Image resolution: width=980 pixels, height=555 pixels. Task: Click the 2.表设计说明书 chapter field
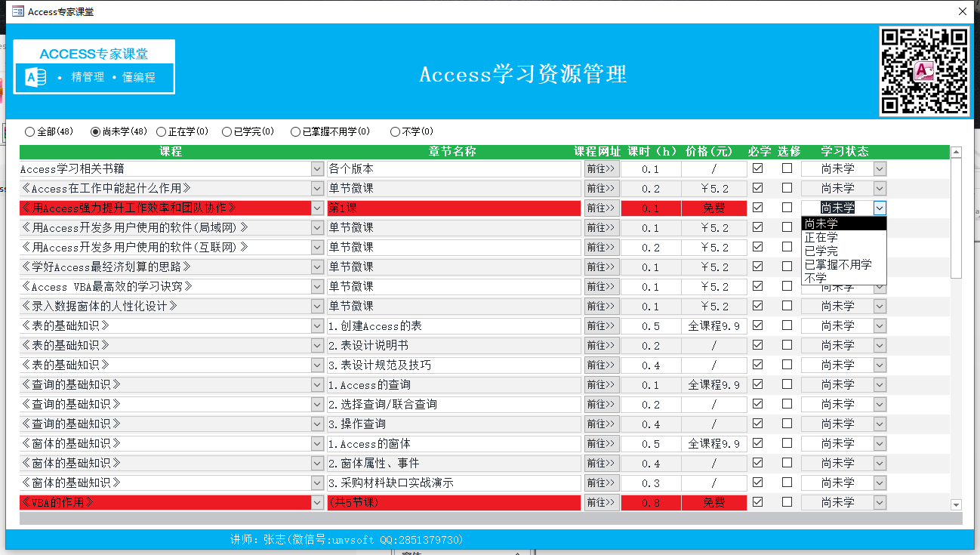click(454, 346)
